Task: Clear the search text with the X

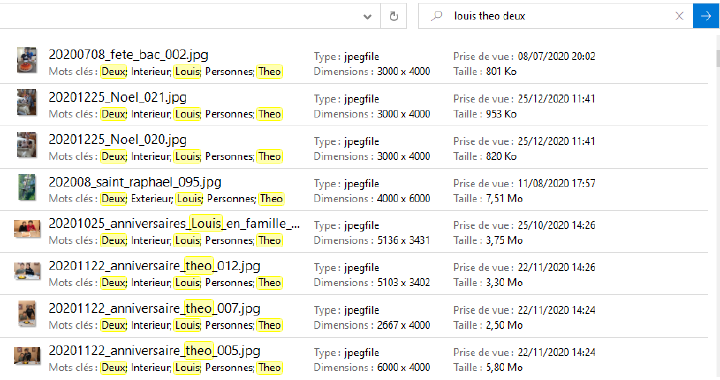Action: tap(679, 16)
